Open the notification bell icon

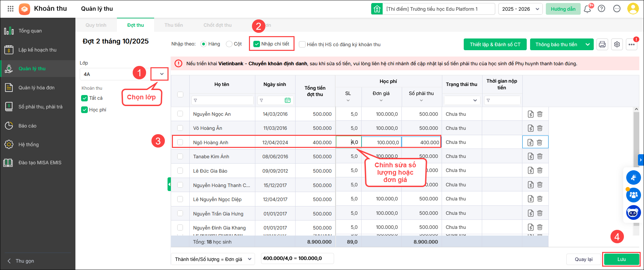point(587,9)
